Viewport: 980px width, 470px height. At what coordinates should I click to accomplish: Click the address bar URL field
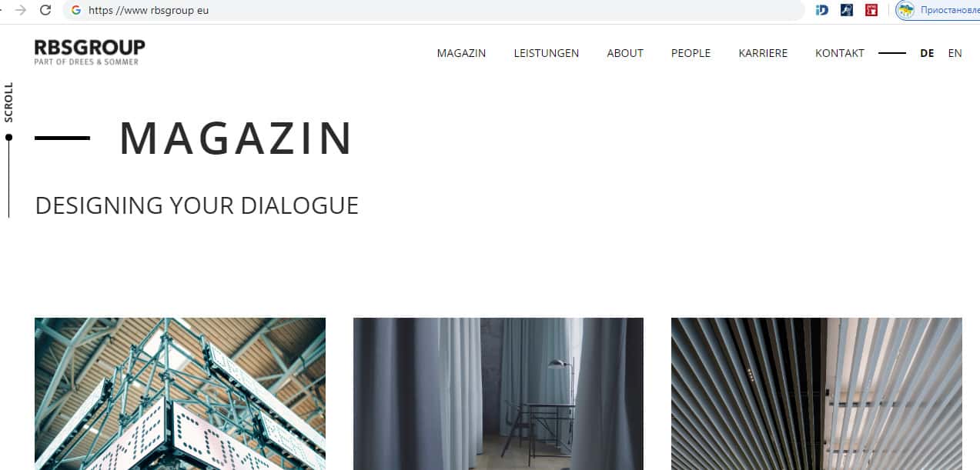click(x=435, y=10)
